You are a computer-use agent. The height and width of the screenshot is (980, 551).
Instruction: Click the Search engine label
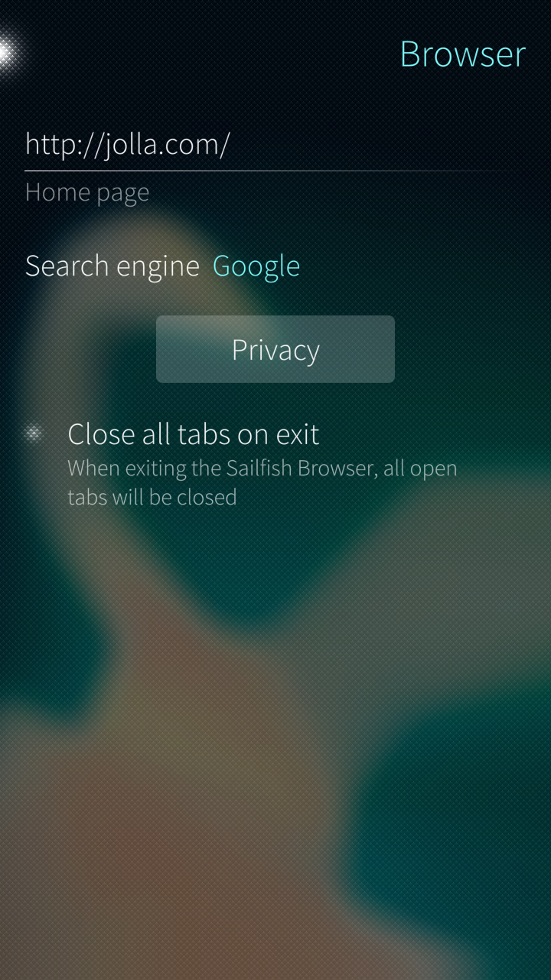pos(112,266)
